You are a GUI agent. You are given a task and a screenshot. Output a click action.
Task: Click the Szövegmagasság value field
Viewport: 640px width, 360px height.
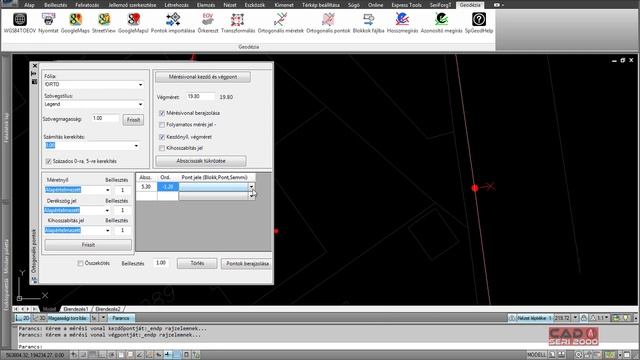(105, 118)
